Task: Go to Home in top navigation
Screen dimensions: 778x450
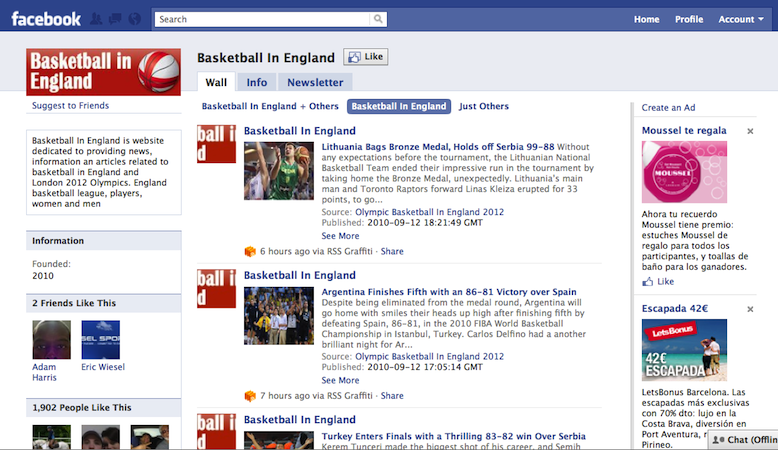Action: coord(647,19)
